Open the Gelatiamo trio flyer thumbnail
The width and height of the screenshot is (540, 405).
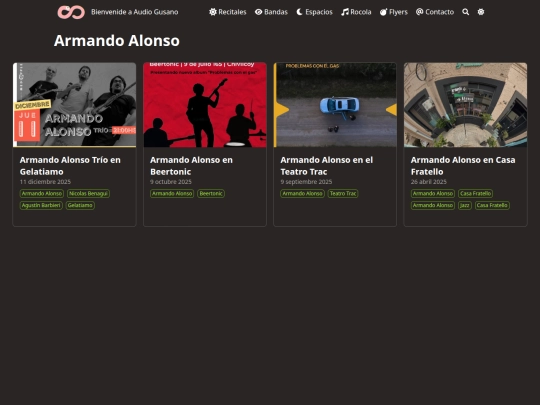point(74,105)
